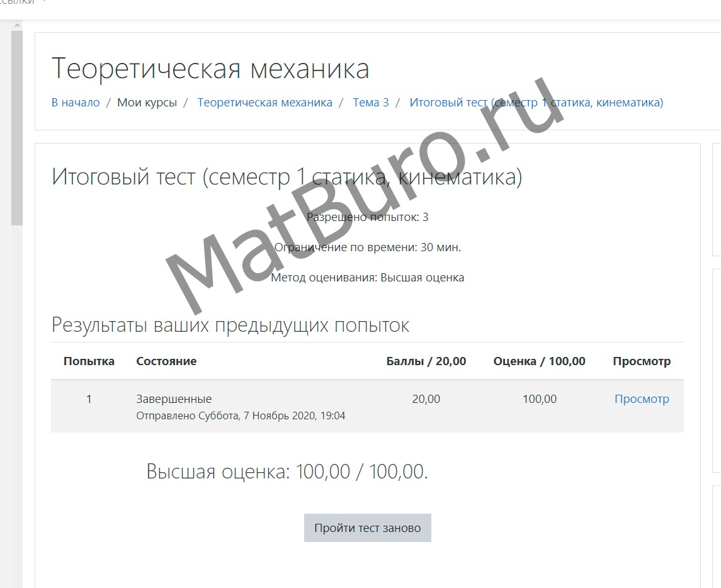
Task: Click the "Попытка" column header
Action: pyautogui.click(x=89, y=361)
